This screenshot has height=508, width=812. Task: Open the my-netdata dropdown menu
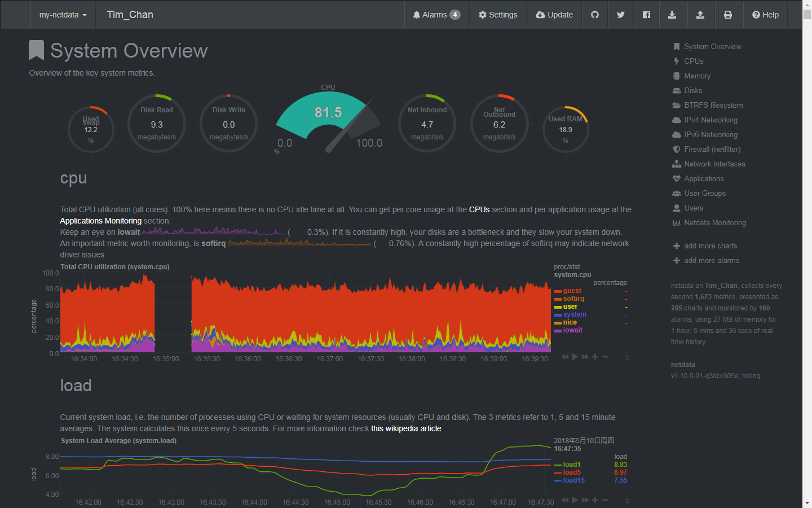click(63, 15)
